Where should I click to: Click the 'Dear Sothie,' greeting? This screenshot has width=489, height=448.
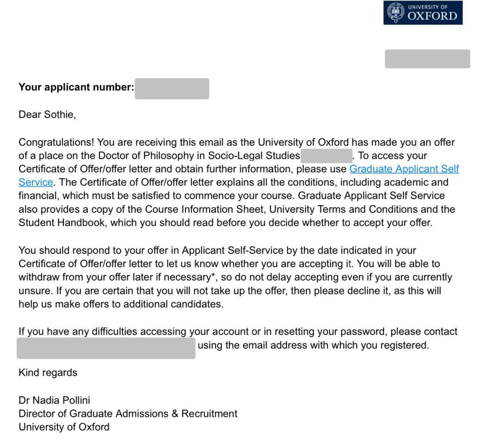47,115
